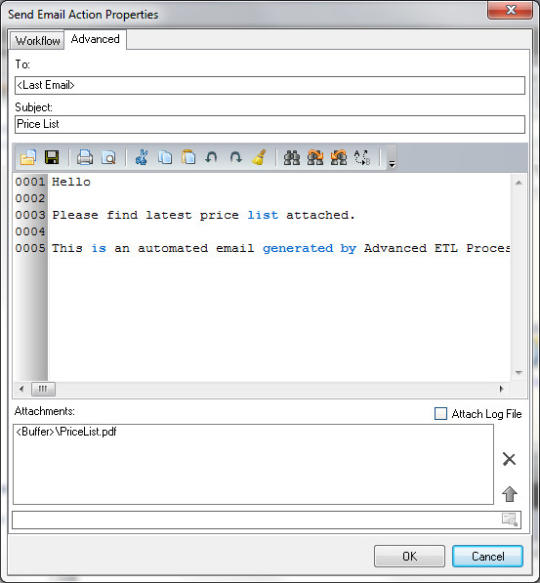Click the Copy toolbar icon

click(165, 157)
